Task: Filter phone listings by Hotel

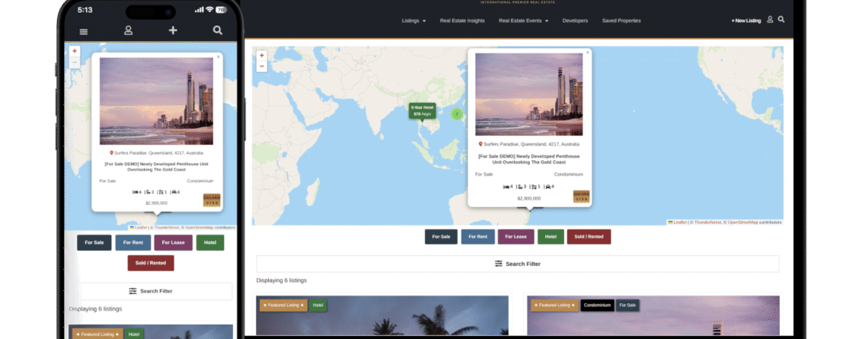Action: pyautogui.click(x=210, y=242)
